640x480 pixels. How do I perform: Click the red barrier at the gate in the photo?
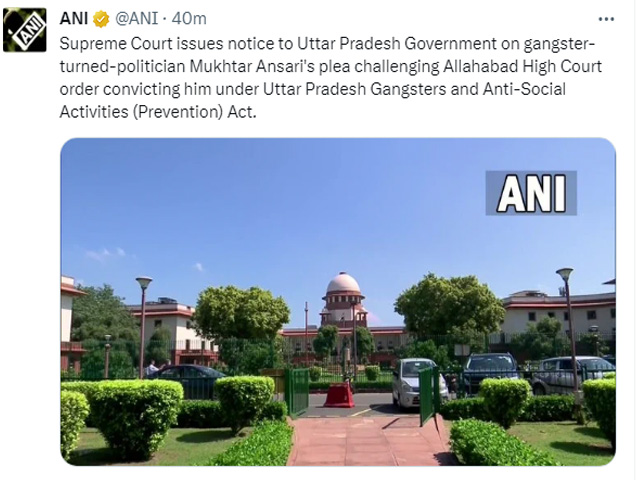[340, 394]
